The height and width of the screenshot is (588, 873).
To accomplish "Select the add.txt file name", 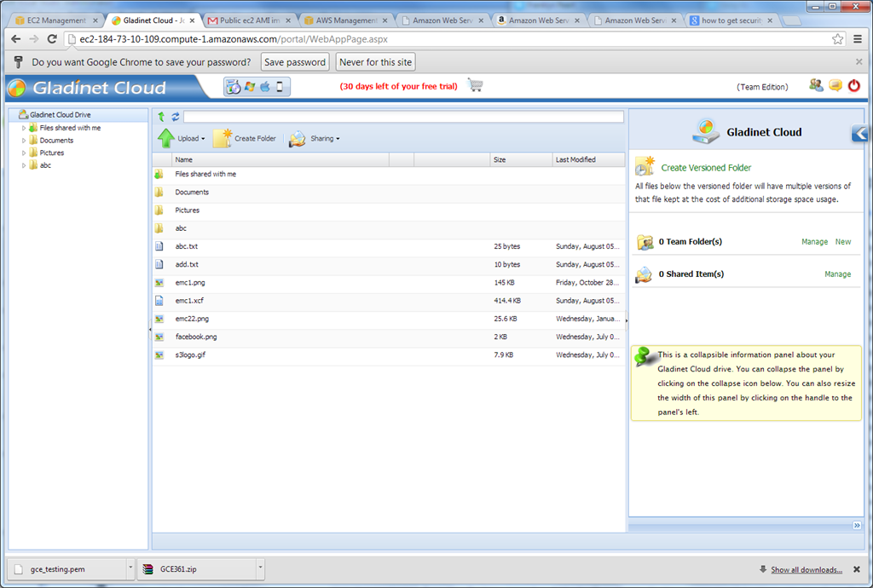I will [187, 265].
